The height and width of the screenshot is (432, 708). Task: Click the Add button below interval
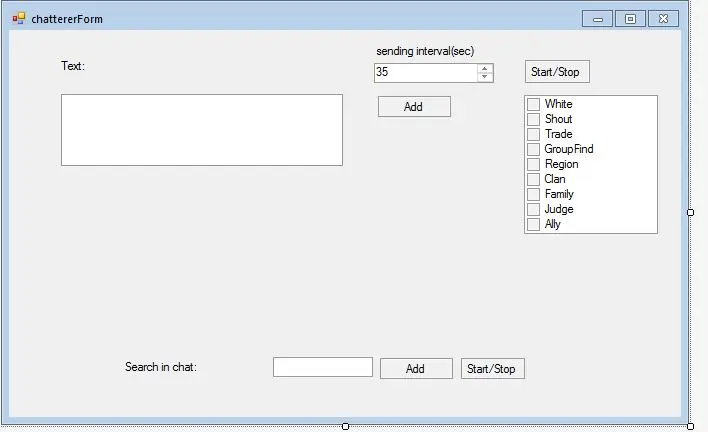[x=414, y=107]
